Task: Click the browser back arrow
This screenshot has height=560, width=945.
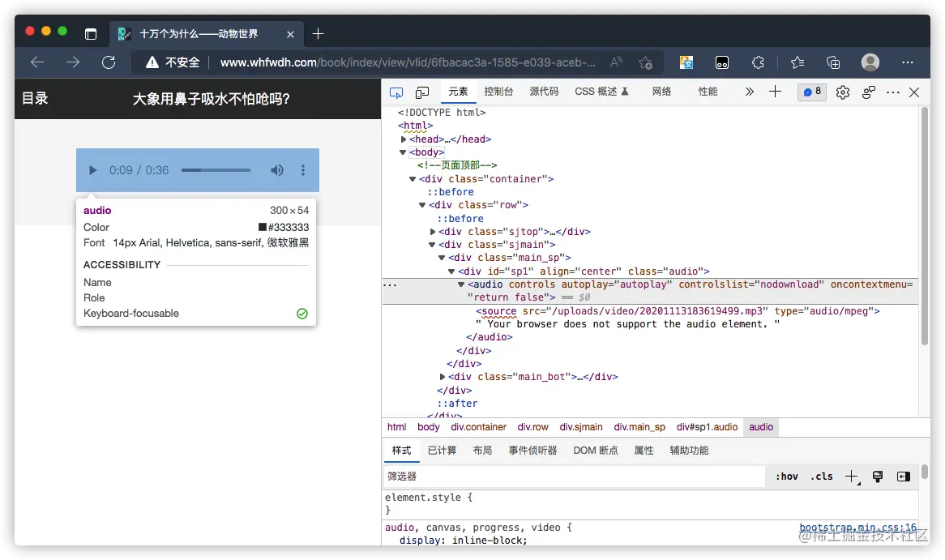Action: point(37,62)
